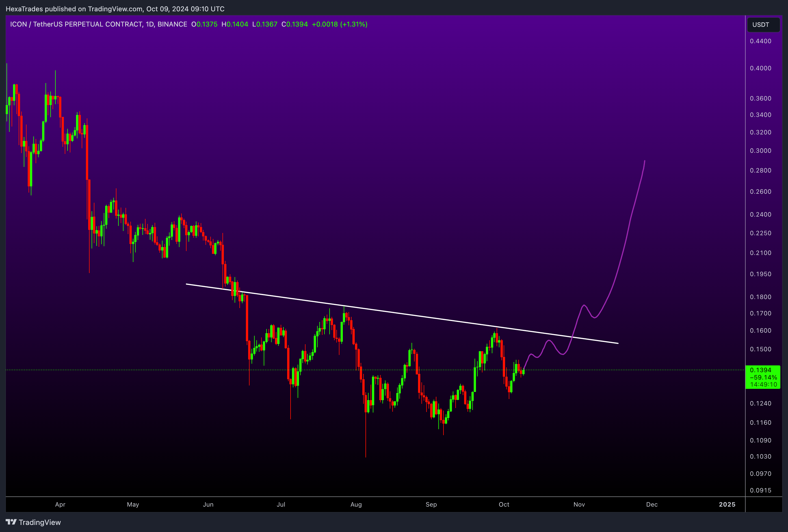Click the current price label 0.1394
Viewport: 788px width, 532px height.
(761, 370)
